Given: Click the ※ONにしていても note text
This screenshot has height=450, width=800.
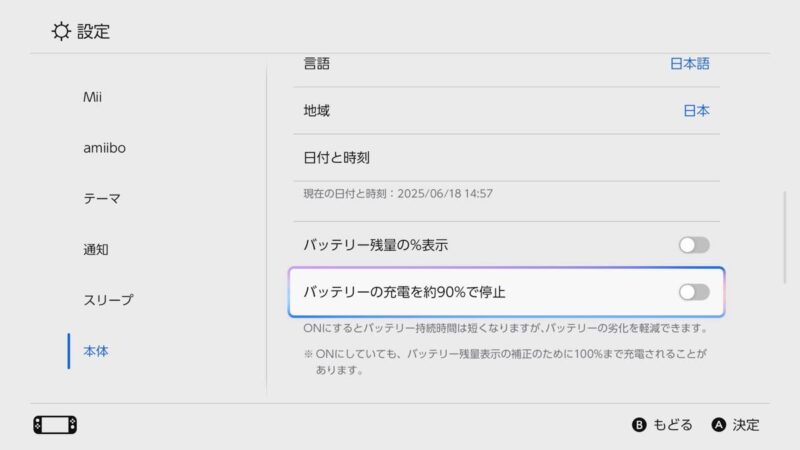Looking at the screenshot, I should tap(505, 361).
